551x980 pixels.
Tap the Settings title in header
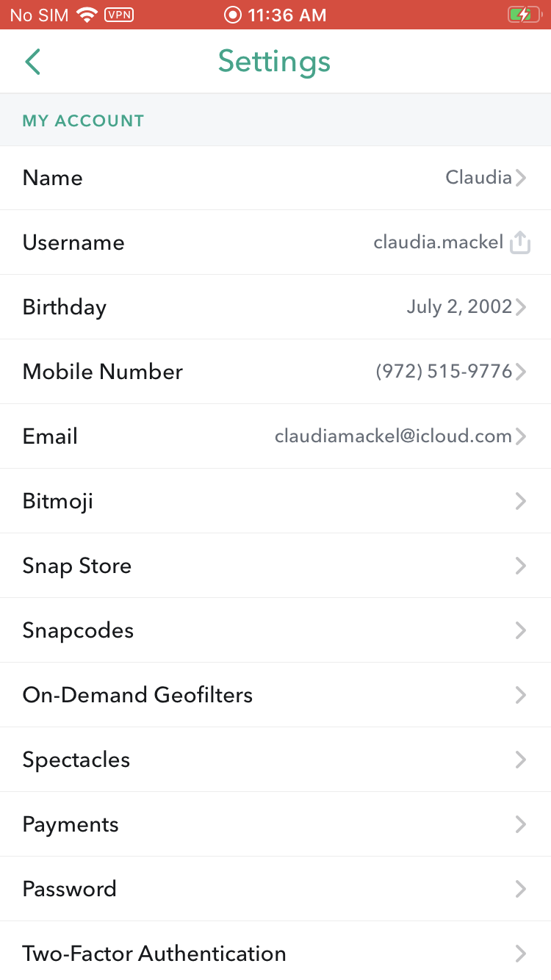[x=274, y=62]
